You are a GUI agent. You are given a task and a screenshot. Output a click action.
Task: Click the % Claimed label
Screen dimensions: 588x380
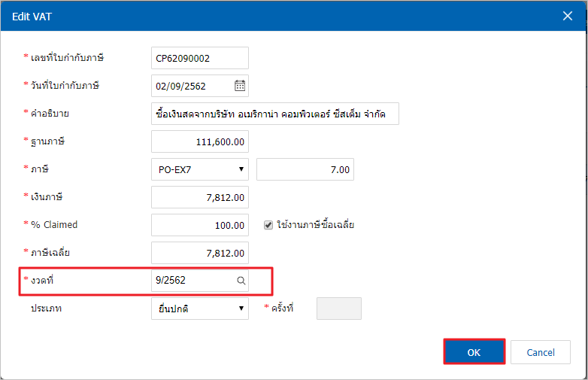54,225
